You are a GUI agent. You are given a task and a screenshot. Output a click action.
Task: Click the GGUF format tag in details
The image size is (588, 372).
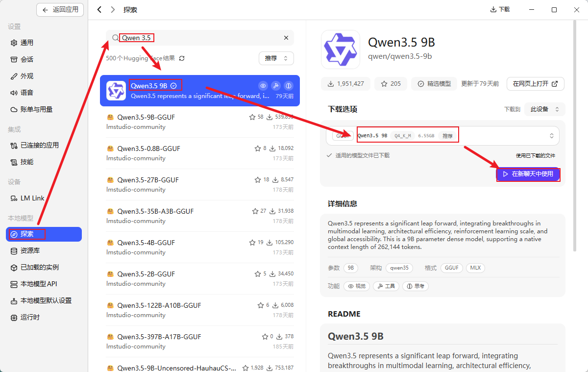tap(452, 268)
